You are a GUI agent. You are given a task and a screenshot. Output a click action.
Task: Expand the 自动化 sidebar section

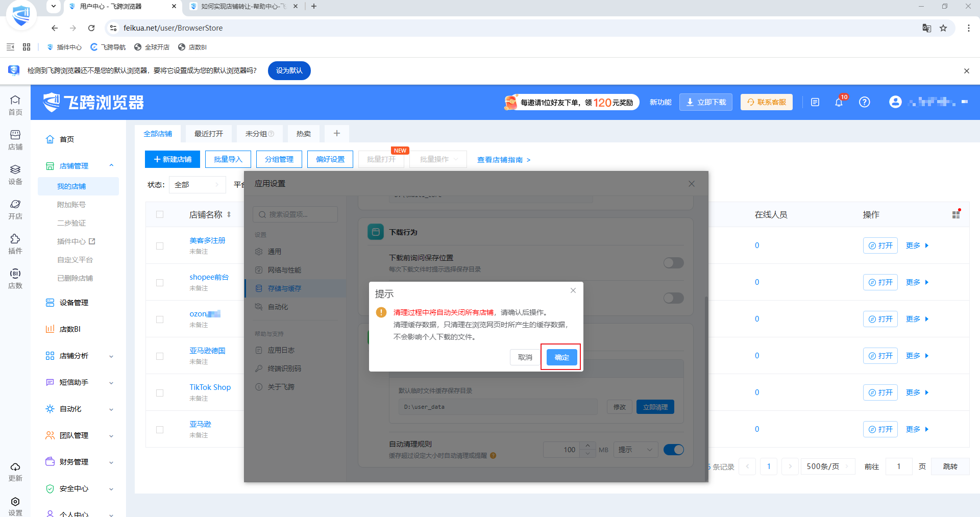111,409
